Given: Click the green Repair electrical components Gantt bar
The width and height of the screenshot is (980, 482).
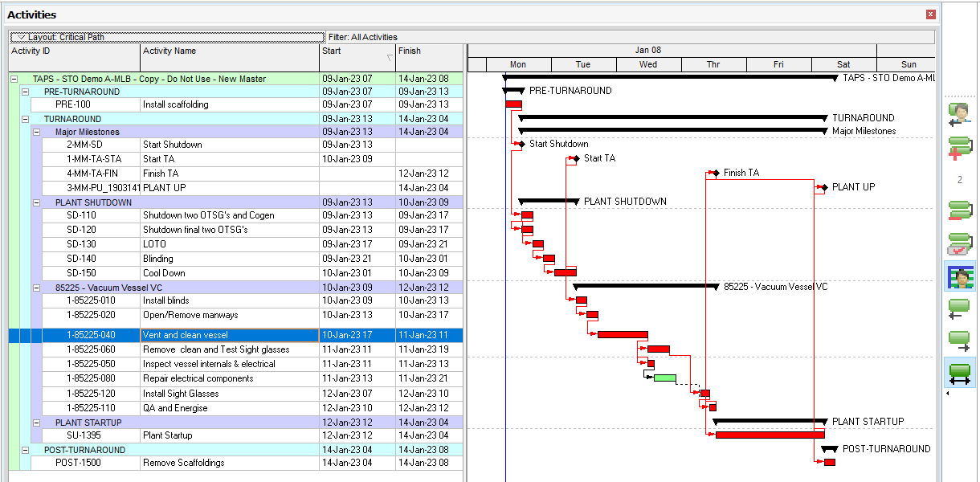Looking at the screenshot, I should (x=664, y=378).
